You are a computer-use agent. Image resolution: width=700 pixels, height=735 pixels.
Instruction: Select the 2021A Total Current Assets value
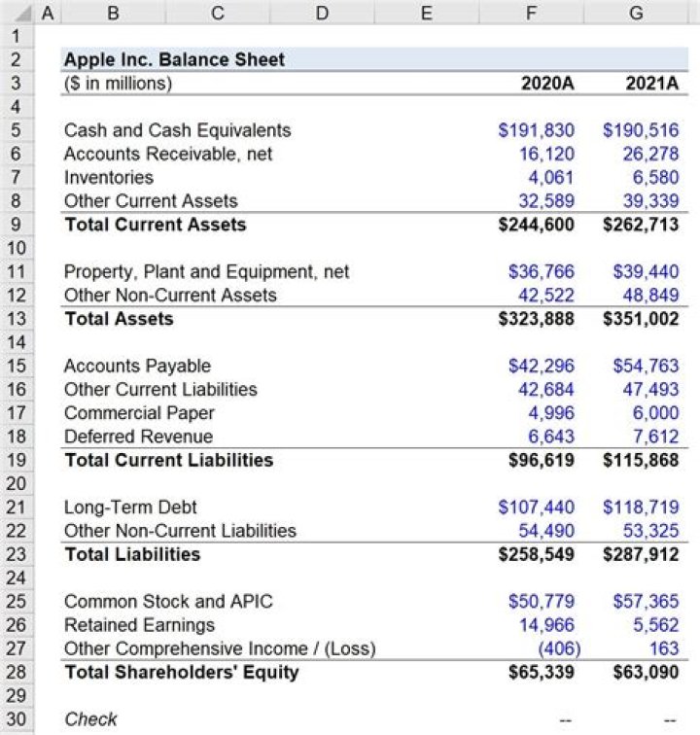pos(641,225)
